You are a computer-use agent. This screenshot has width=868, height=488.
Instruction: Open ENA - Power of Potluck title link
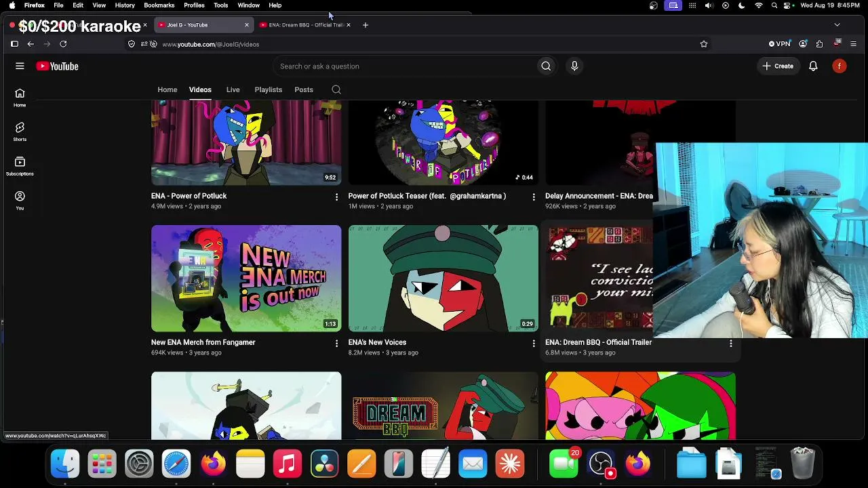point(189,196)
